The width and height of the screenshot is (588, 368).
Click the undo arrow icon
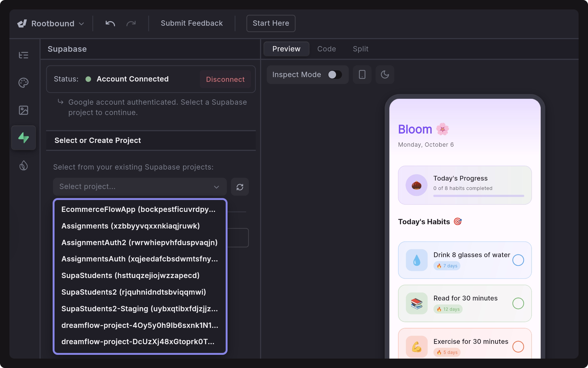click(110, 24)
